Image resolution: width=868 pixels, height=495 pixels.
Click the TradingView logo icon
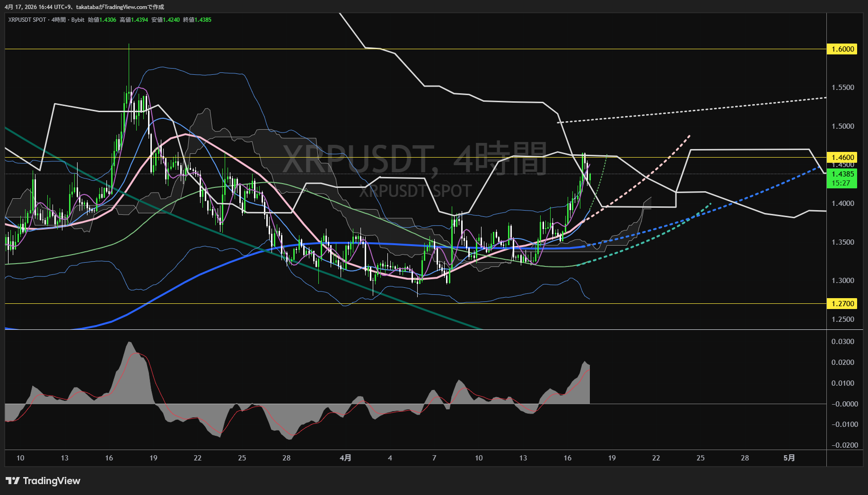13,481
